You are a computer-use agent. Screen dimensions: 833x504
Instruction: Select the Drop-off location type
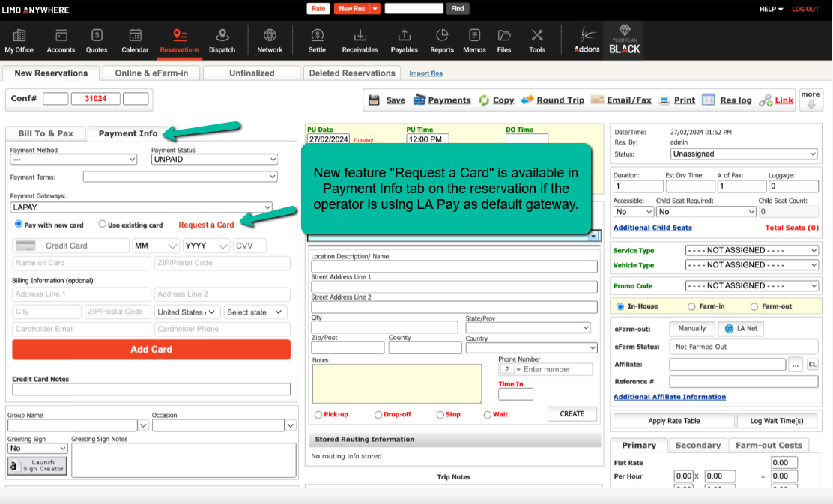click(x=378, y=415)
